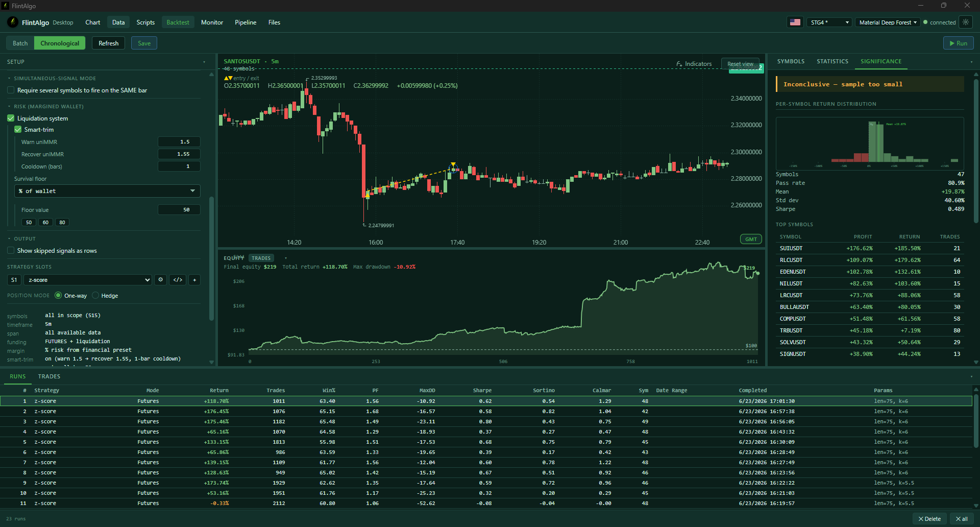
Task: Open the US flag language selector
Action: point(795,22)
